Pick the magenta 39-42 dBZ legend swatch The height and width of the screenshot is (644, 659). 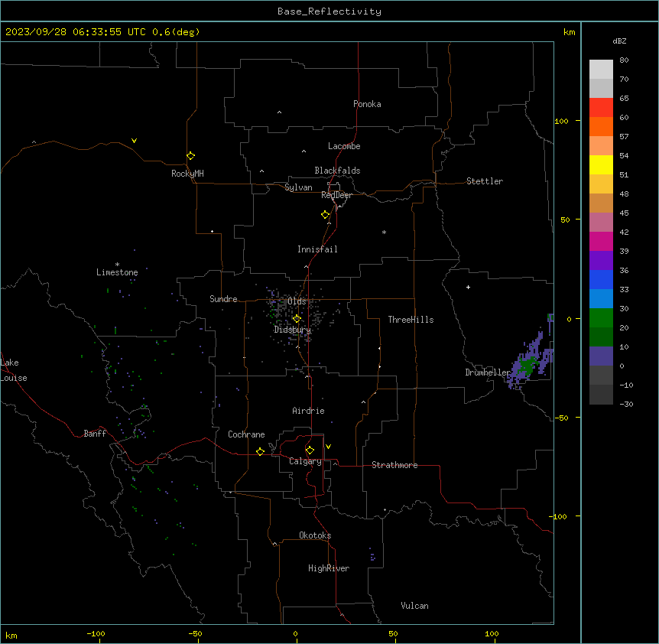[601, 241]
